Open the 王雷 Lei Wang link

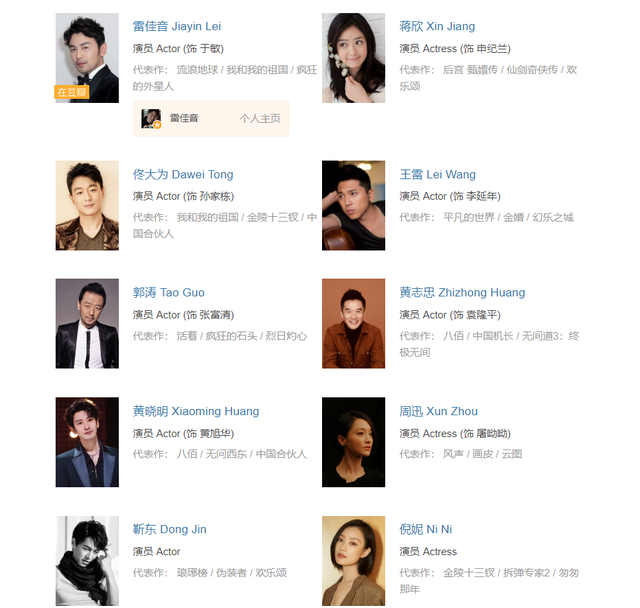[438, 175]
